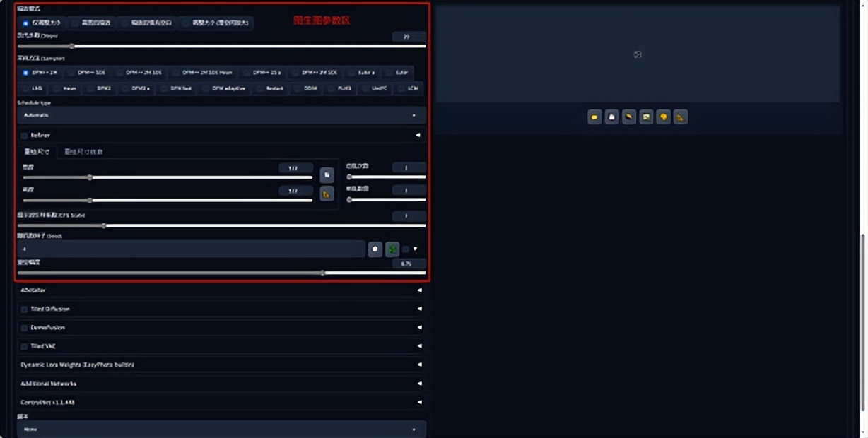The image size is (868, 438).
Task: Enable the DemoFusion checkbox
Action: pyautogui.click(x=24, y=328)
